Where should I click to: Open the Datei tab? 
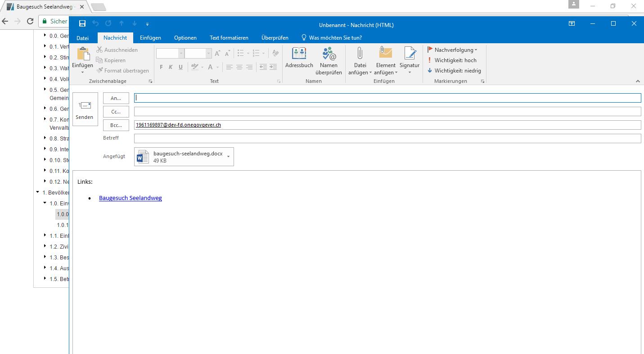[x=83, y=38]
